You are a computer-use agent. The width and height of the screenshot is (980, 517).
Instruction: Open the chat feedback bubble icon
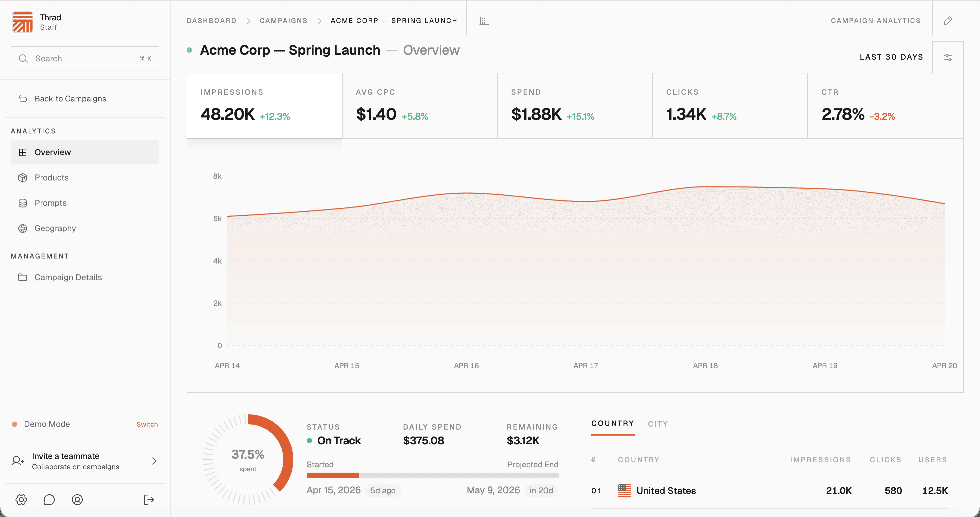49,499
